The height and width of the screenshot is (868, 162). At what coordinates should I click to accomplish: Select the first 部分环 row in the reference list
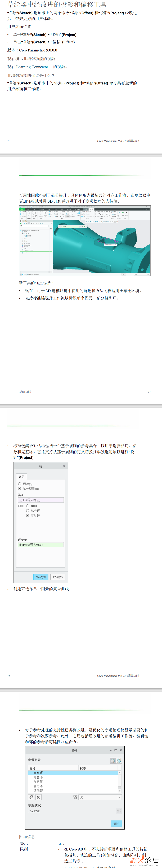click(x=73, y=782)
